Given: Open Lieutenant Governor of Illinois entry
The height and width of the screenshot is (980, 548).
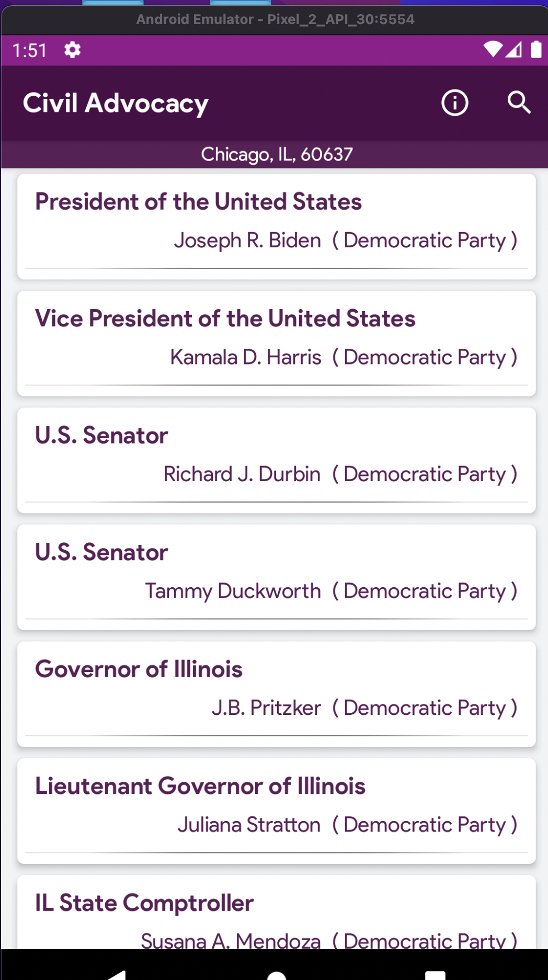Looking at the screenshot, I should coord(276,811).
